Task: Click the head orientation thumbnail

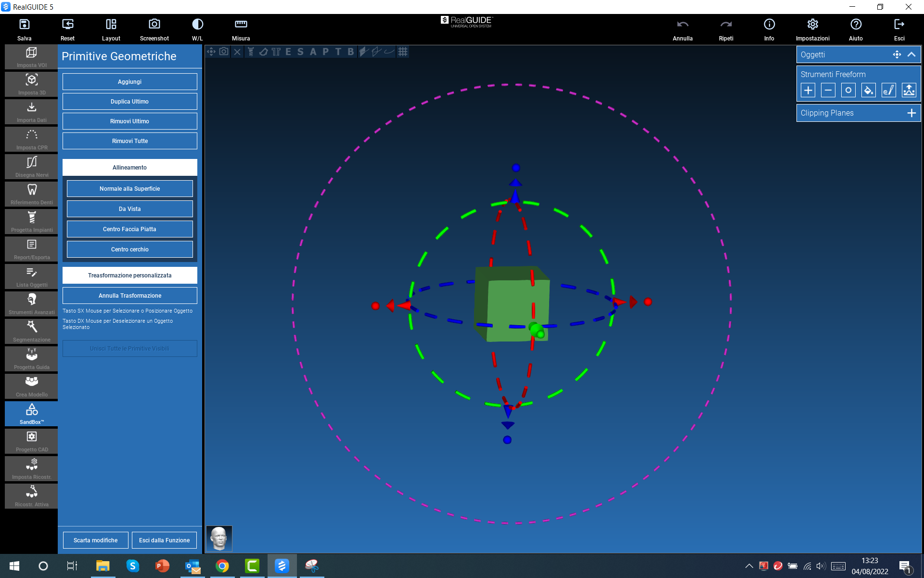Action: 219,538
